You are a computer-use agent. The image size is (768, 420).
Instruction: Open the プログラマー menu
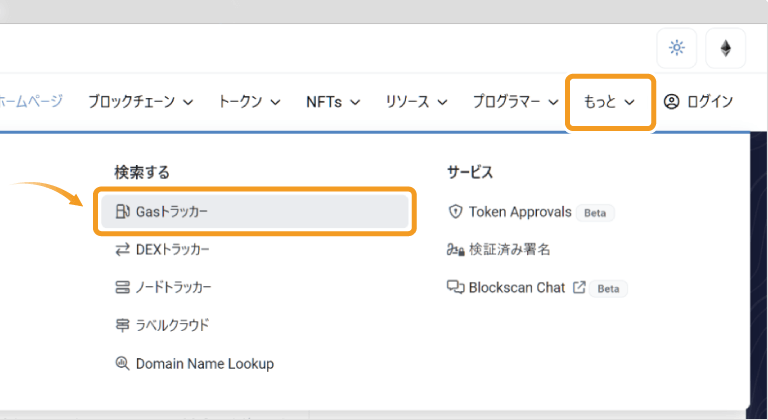pos(515,101)
